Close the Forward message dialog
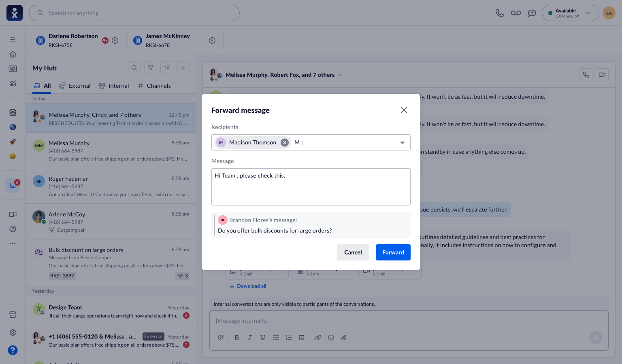Image resolution: width=622 pixels, height=364 pixels. pyautogui.click(x=404, y=110)
